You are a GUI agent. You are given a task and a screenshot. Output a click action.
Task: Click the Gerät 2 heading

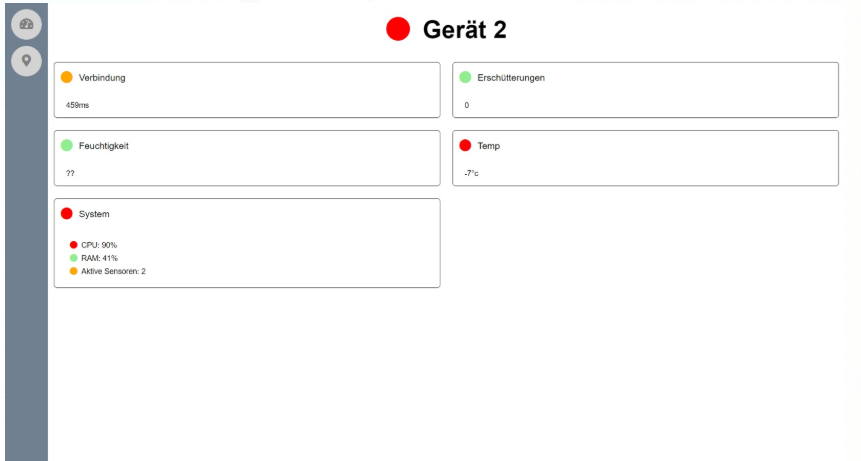pos(465,30)
